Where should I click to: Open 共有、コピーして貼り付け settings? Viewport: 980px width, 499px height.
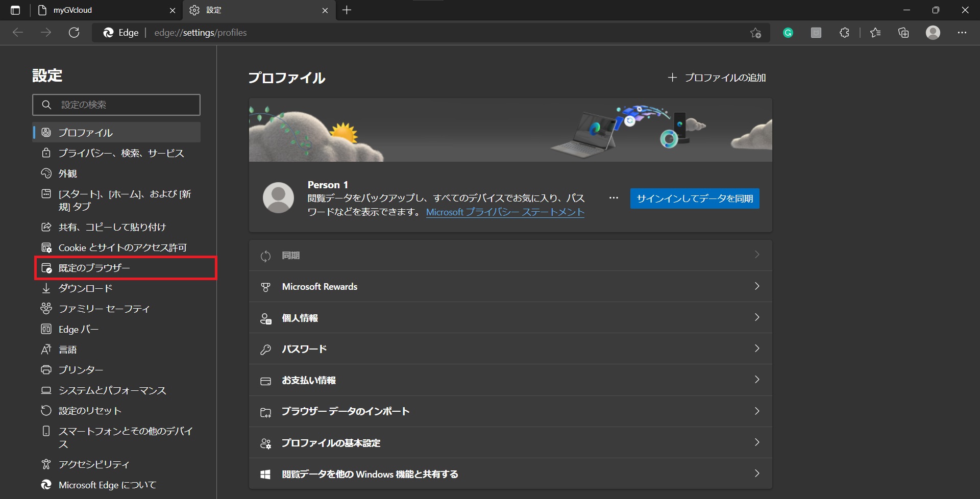(117, 227)
